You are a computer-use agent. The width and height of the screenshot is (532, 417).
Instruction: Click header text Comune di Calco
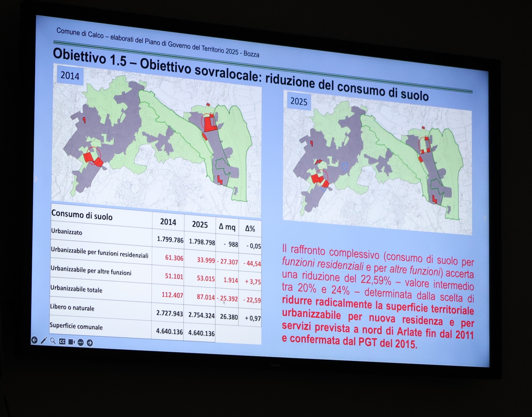(x=80, y=34)
